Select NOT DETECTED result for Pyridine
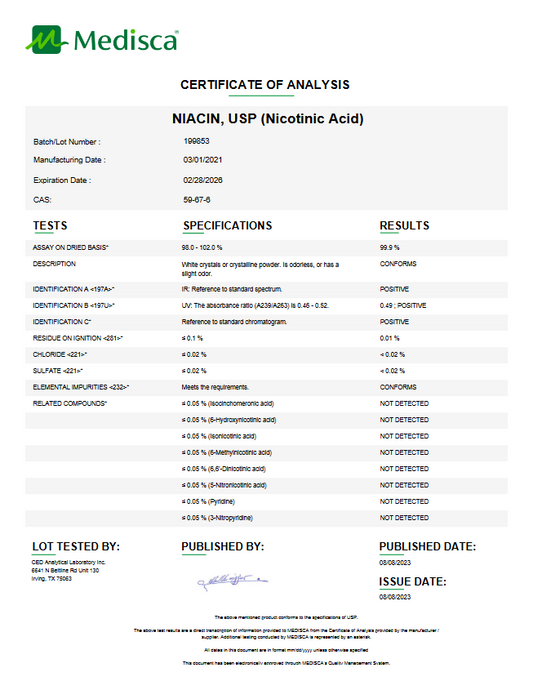The width and height of the screenshot is (533, 690). point(404,501)
